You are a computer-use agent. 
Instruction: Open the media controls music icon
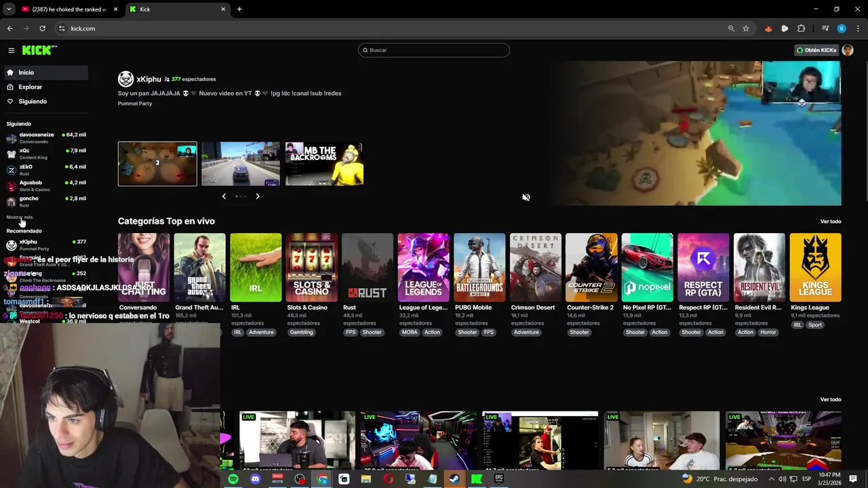[x=825, y=28]
